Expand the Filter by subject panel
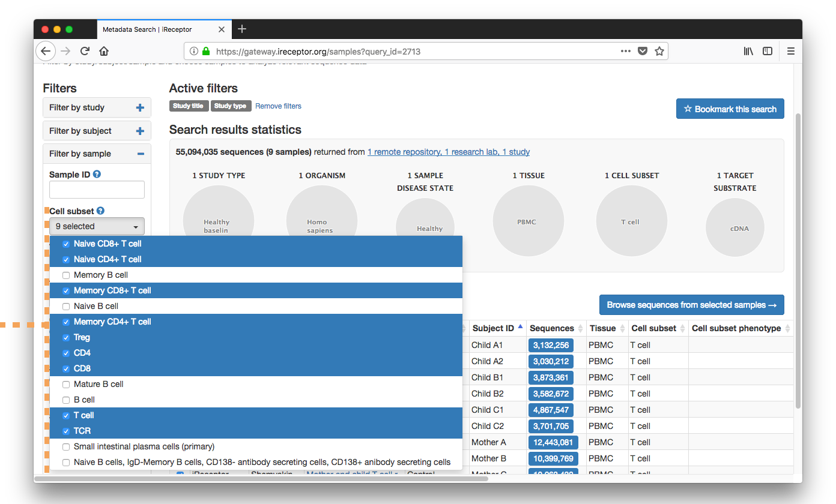836x504 pixels. (97, 131)
